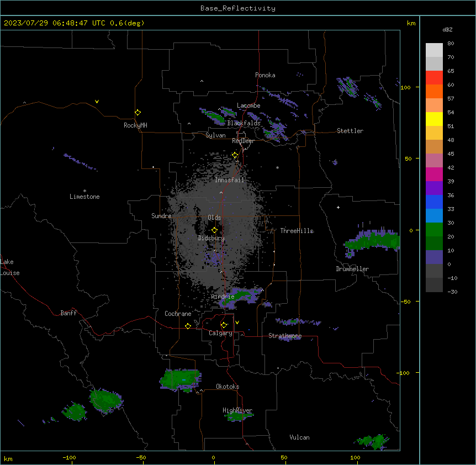Image resolution: width=476 pixels, height=465 pixels.
Task: Click the yellow diamond marker above RockyMH
Action: (x=137, y=113)
